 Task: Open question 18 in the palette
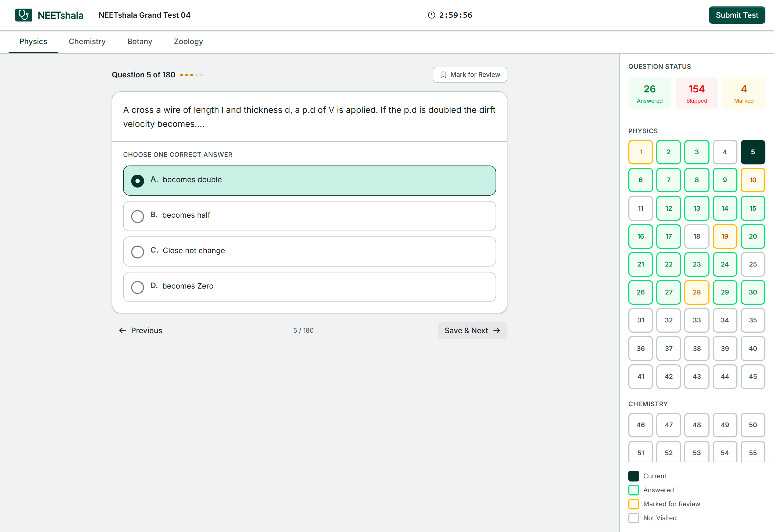(x=697, y=236)
